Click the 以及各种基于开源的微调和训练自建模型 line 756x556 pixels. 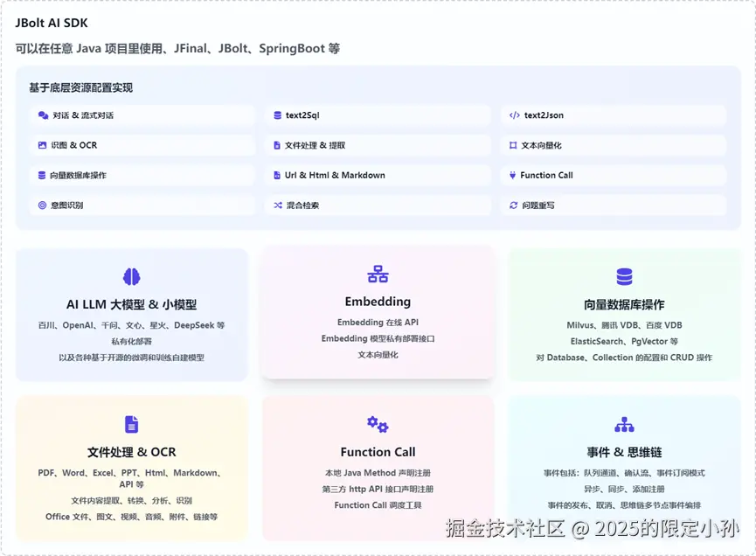point(132,358)
